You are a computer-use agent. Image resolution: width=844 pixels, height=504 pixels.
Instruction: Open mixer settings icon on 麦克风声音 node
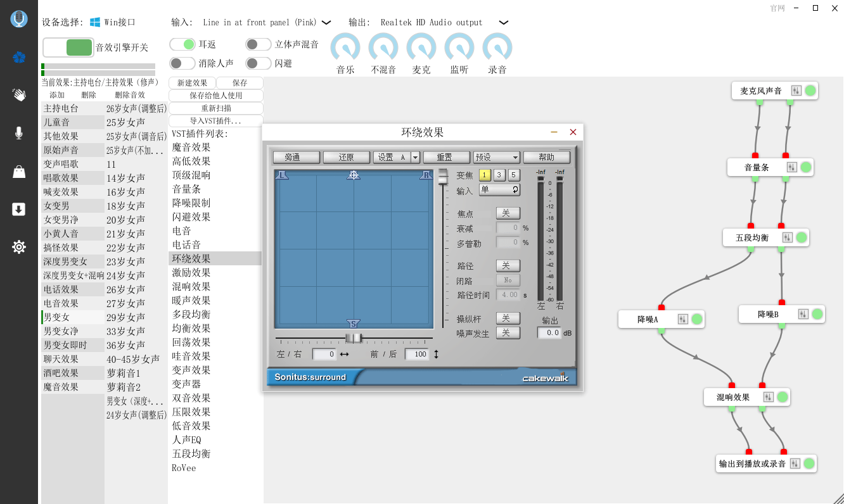point(796,91)
